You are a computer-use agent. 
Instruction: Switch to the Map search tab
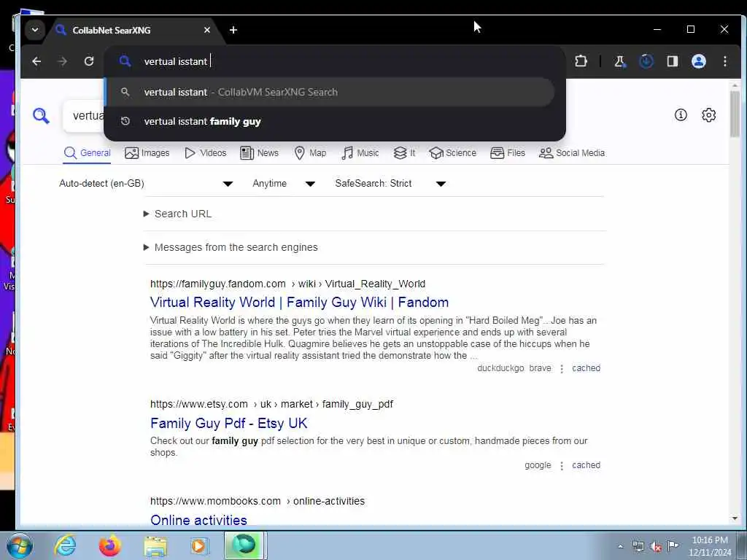[310, 153]
